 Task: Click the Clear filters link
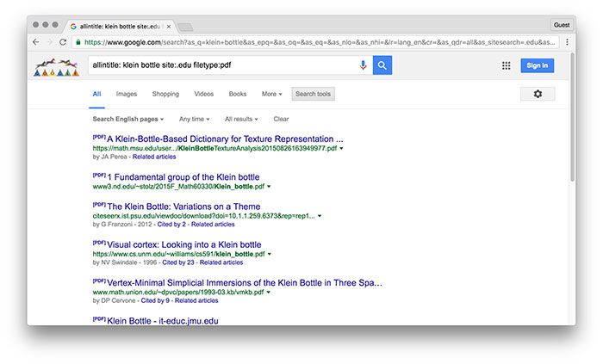pos(281,119)
